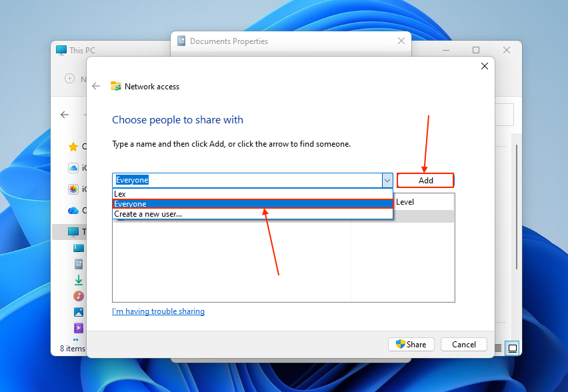The width and height of the screenshot is (568, 392).
Task: Open the people picker dropdown arrow
Action: (x=387, y=180)
